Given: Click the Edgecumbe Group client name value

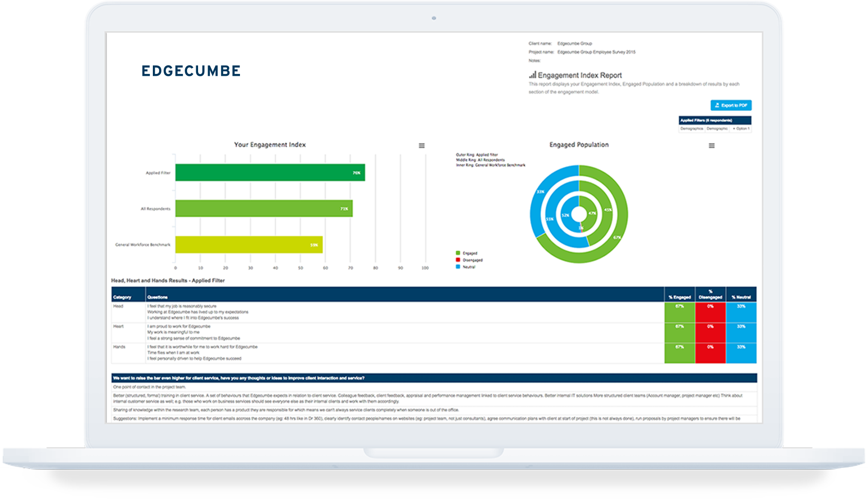Looking at the screenshot, I should coord(575,43).
